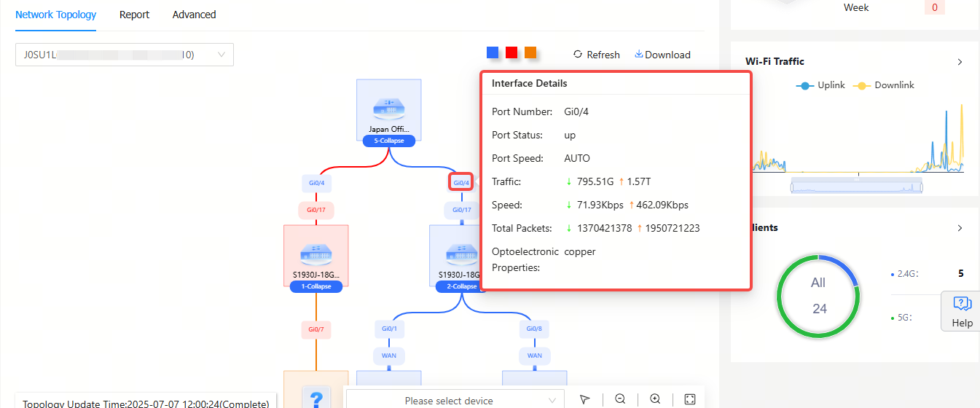Collapse the 1-Collapse switch branch

(x=315, y=286)
